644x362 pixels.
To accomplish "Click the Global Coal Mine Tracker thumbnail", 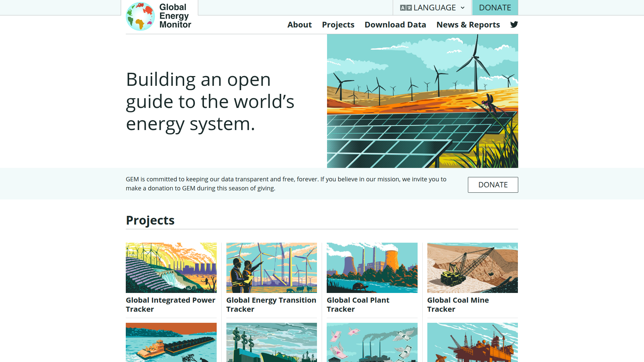I will (x=473, y=268).
